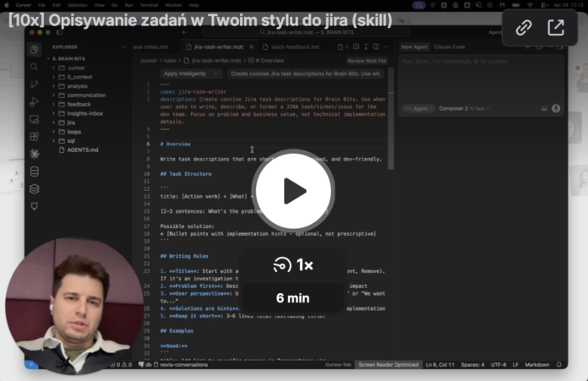The width and height of the screenshot is (588, 381).
Task: Click the rules breadcrumb segment
Action: click(x=170, y=60)
